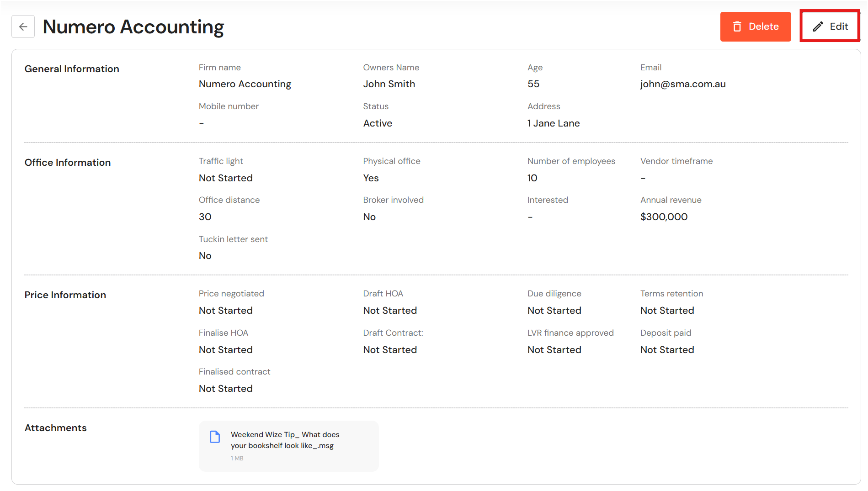The height and width of the screenshot is (491, 868).
Task: Select the General Information section heading
Action: coord(72,69)
